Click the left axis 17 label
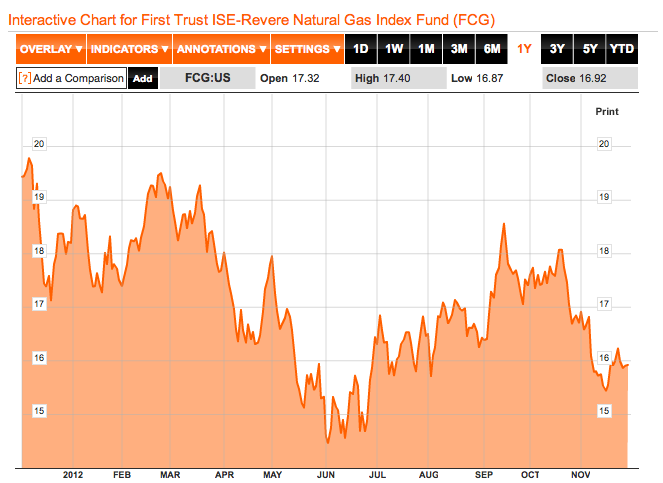The image size is (663, 483). click(39, 304)
